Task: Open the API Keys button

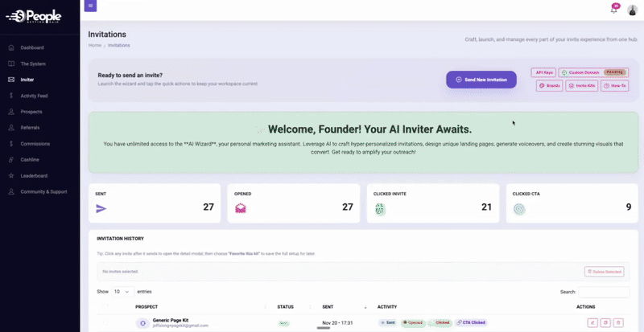Action: [x=543, y=72]
